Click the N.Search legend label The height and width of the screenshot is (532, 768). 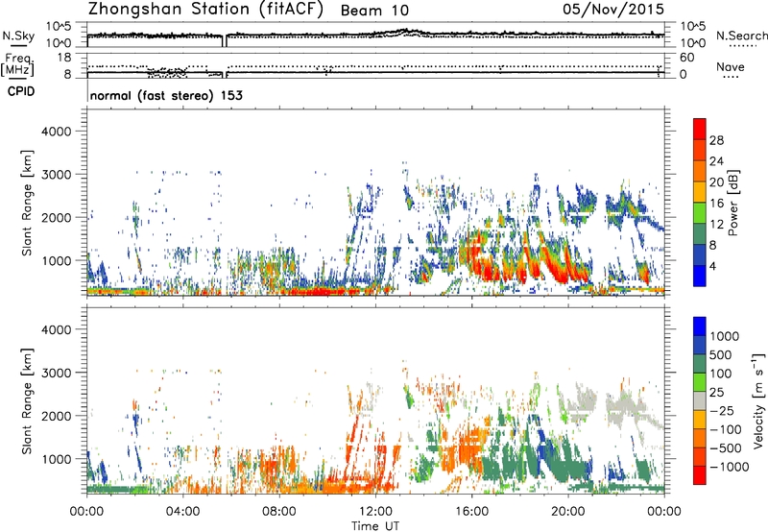[x=742, y=36]
